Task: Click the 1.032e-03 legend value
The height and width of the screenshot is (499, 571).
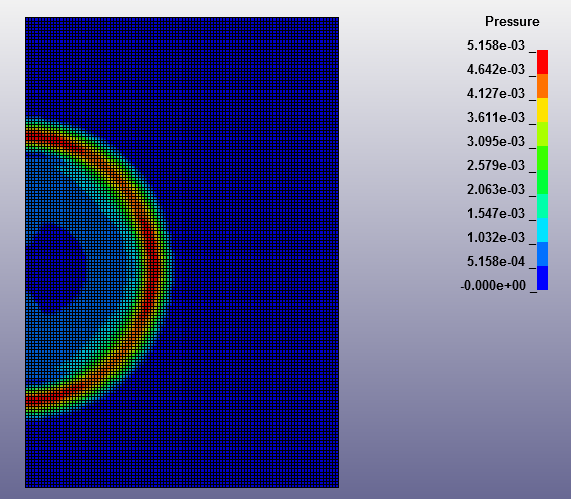Action: tap(496, 237)
